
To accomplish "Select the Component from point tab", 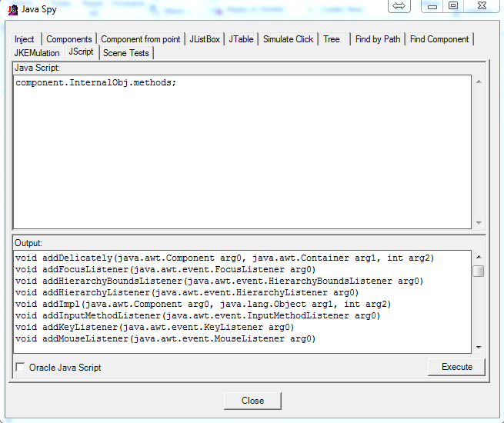I will point(141,39).
